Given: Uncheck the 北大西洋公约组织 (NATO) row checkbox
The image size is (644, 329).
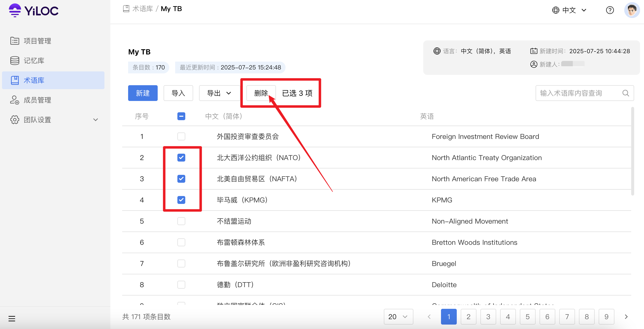Looking at the screenshot, I should [181, 158].
